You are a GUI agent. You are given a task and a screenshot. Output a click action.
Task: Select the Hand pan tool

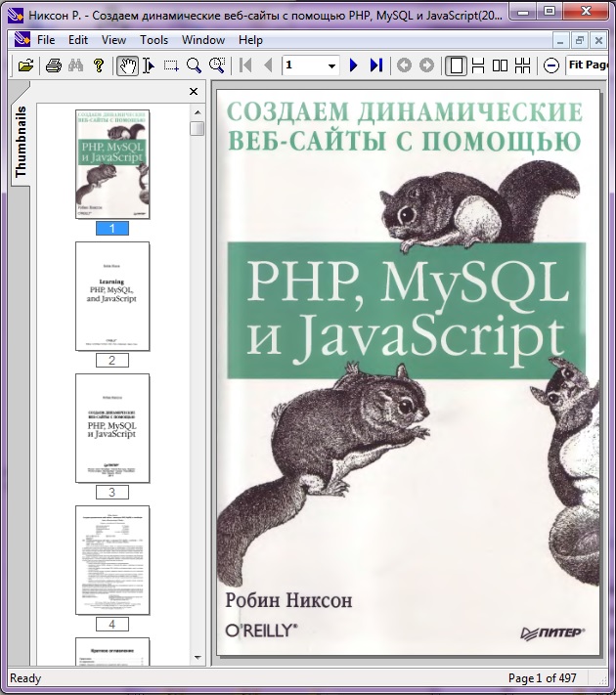[127, 65]
